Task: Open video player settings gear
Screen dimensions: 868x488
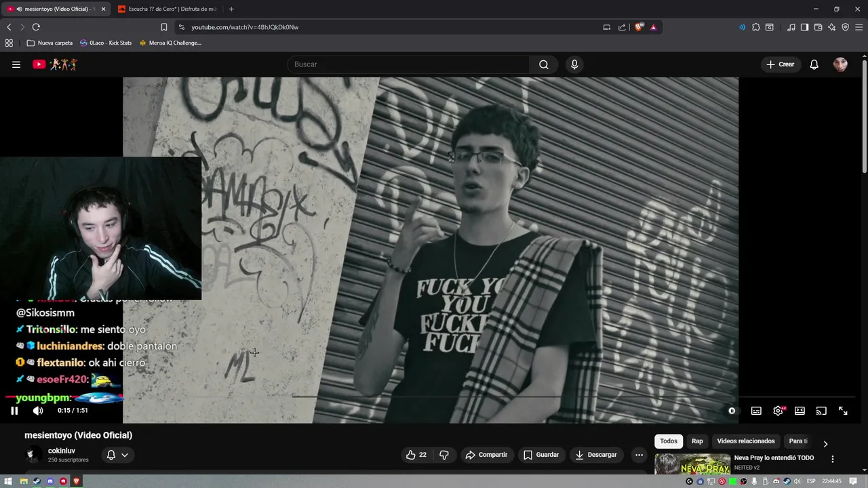Action: pyautogui.click(x=778, y=411)
